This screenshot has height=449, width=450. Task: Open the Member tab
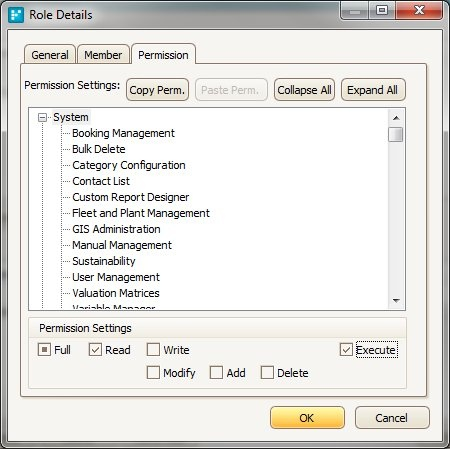pos(103,55)
